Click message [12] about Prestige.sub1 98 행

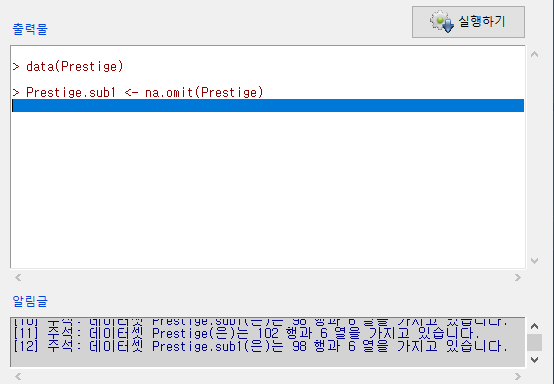(x=260, y=347)
